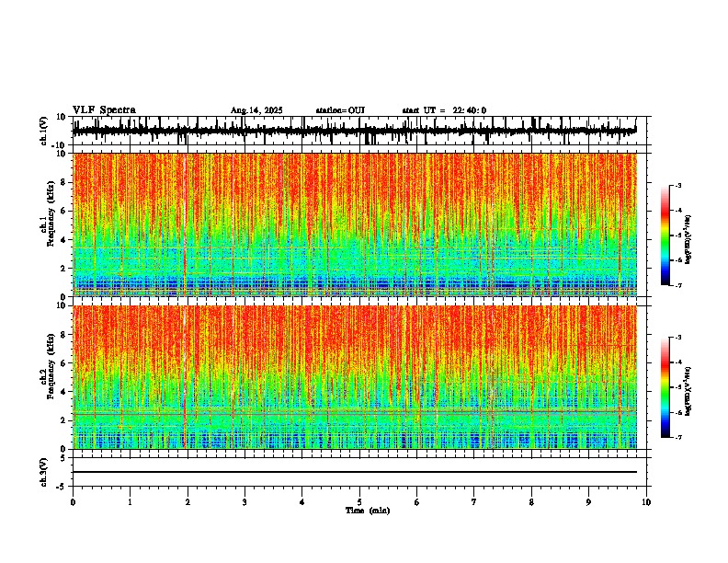Click the ch.2 spectrogram color bar
The image size is (728, 563).
665,387
